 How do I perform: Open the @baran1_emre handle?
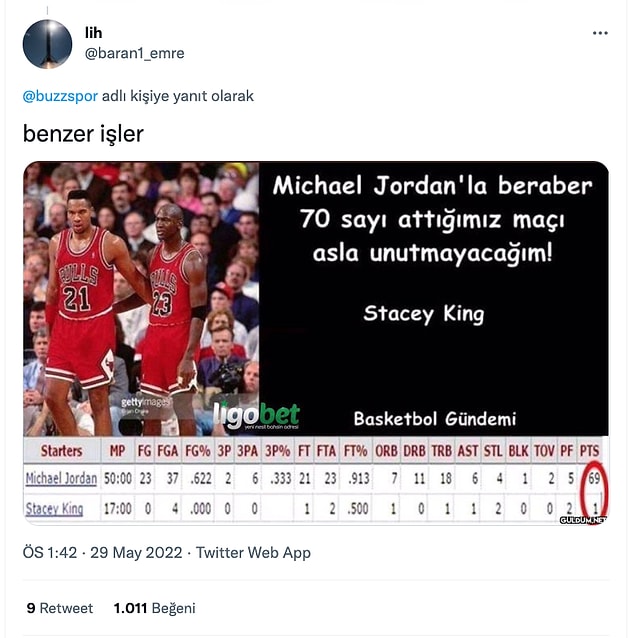[135, 53]
